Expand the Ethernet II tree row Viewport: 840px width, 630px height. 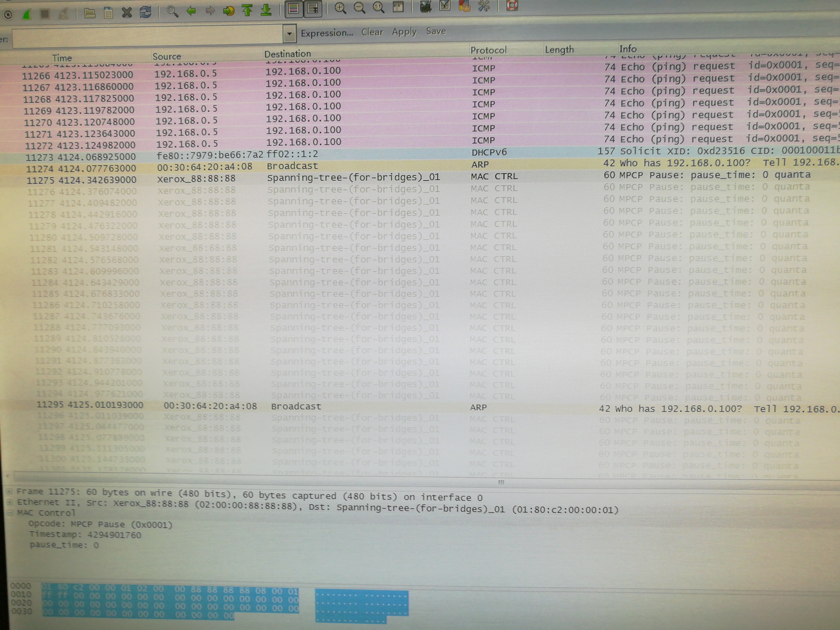pyautogui.click(x=10, y=502)
